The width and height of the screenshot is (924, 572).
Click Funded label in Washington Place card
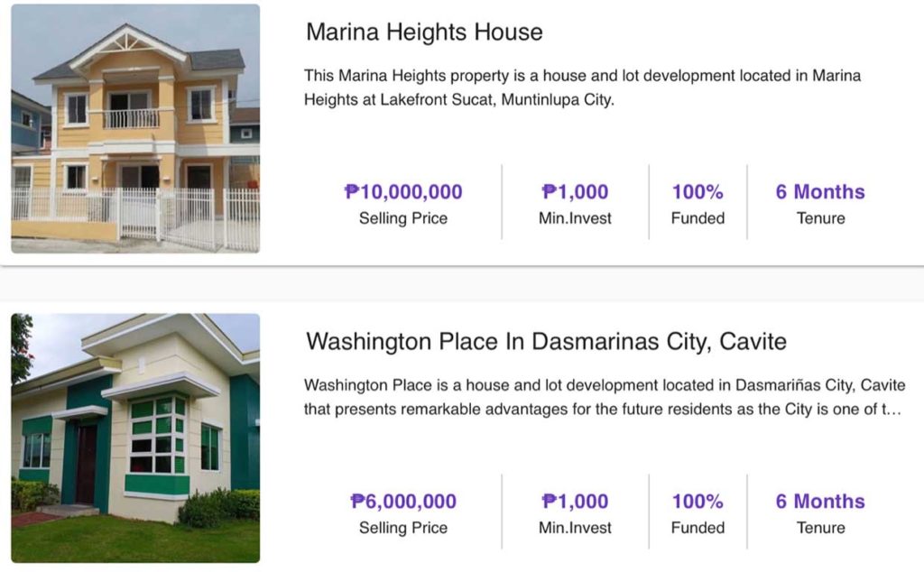(698, 528)
